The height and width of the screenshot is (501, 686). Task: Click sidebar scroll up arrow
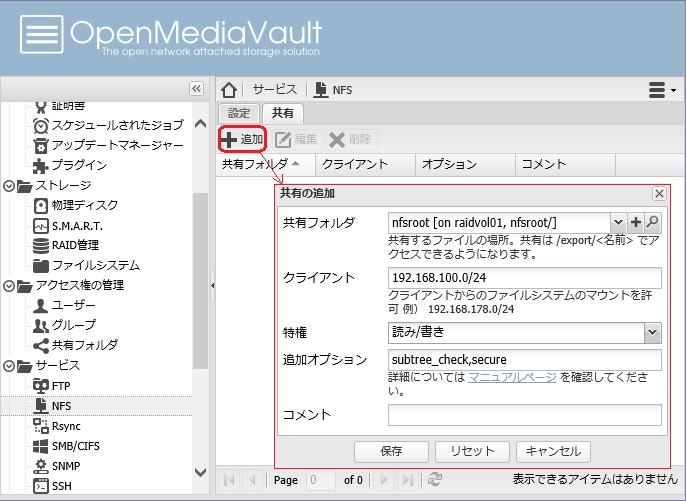(x=200, y=124)
